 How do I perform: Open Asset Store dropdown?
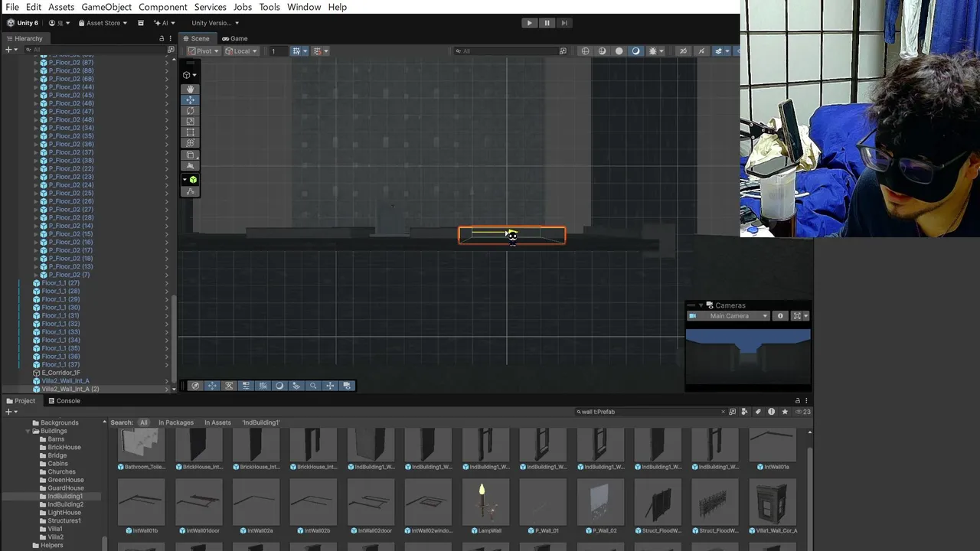coord(103,23)
